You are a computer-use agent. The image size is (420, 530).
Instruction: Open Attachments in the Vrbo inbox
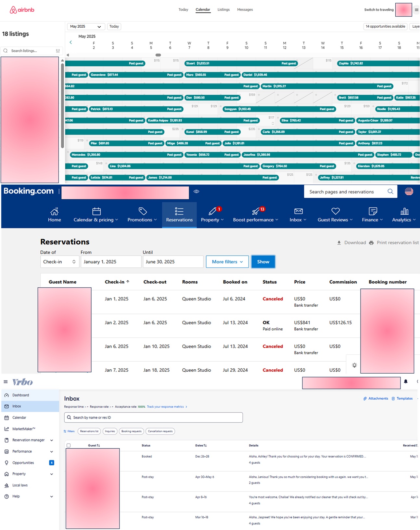(375, 398)
